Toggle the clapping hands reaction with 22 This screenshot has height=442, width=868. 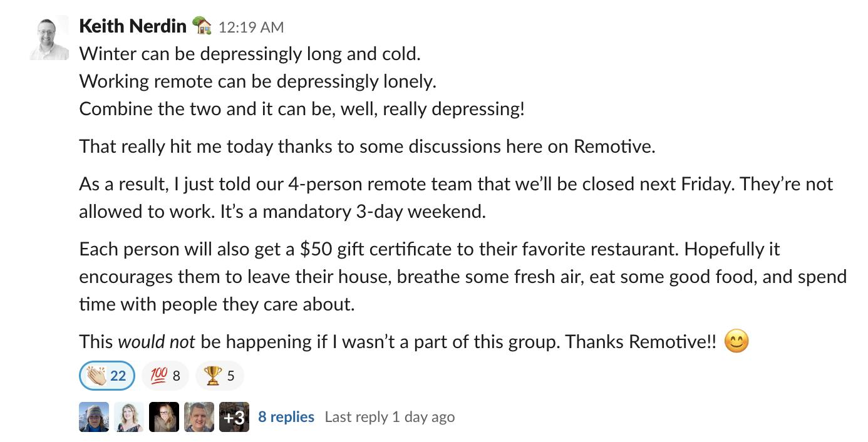pyautogui.click(x=107, y=376)
